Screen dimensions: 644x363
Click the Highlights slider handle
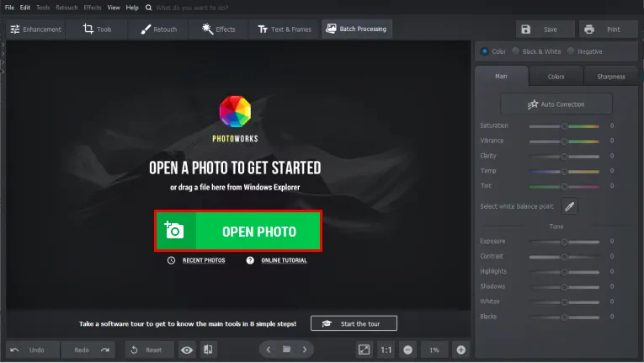click(x=564, y=272)
